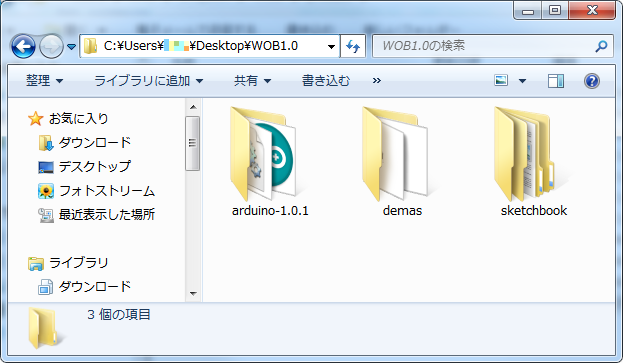Click the folder icon in address bar
This screenshot has height=363, width=623.
pyautogui.click(x=91, y=46)
